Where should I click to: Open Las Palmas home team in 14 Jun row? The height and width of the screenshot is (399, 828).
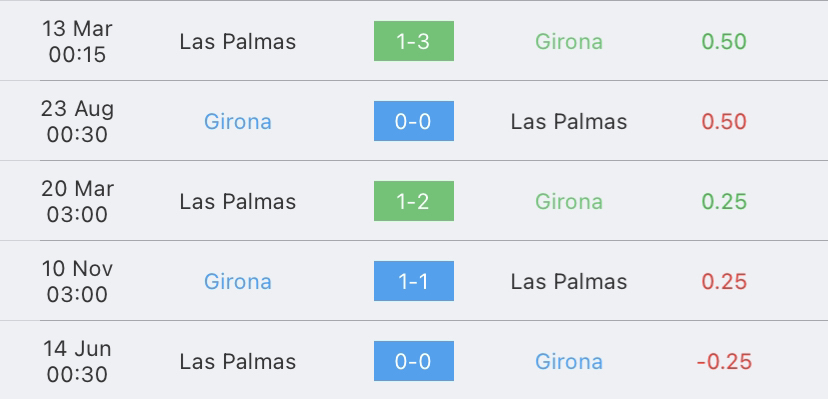(x=238, y=362)
